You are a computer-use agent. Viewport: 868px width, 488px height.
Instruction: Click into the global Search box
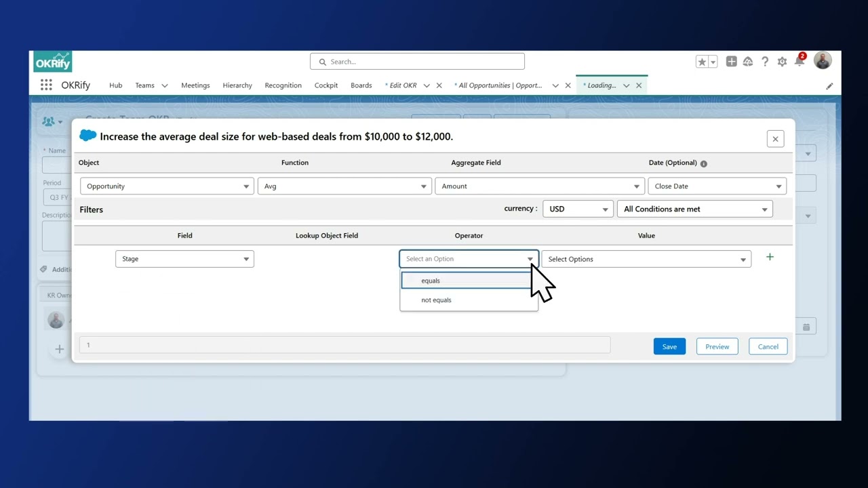pyautogui.click(x=417, y=62)
